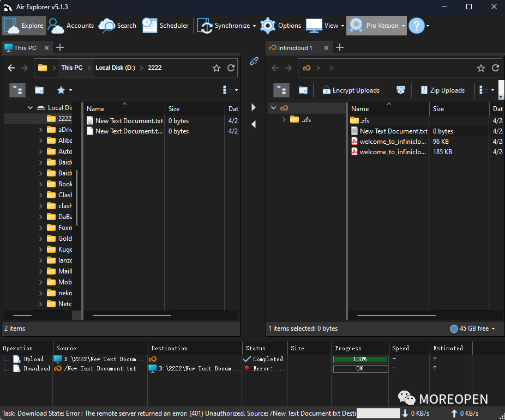Open the 45 GB free dropdown
Screen dimensions: 505x420
point(472,328)
